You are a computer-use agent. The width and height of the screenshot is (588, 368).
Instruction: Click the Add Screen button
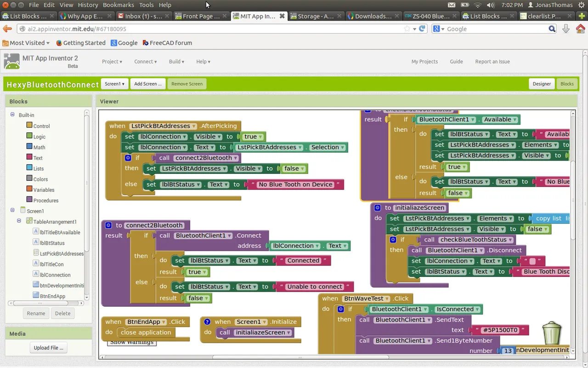[x=147, y=84]
